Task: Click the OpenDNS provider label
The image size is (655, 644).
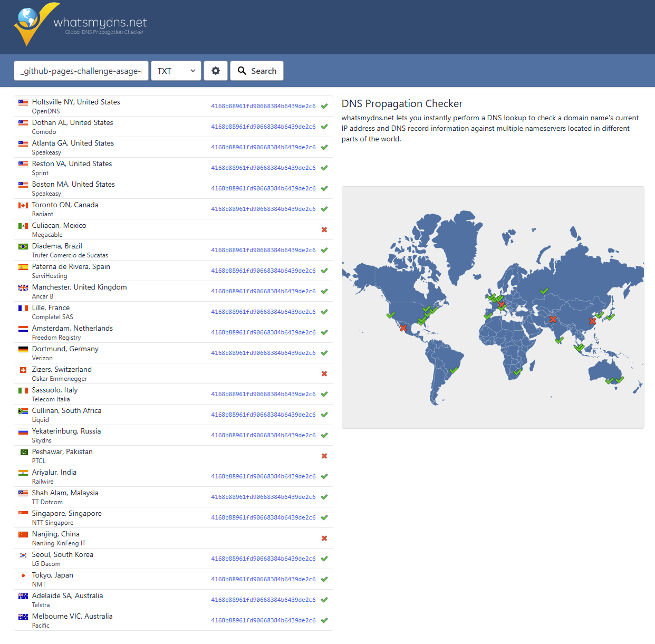Action: click(x=46, y=111)
